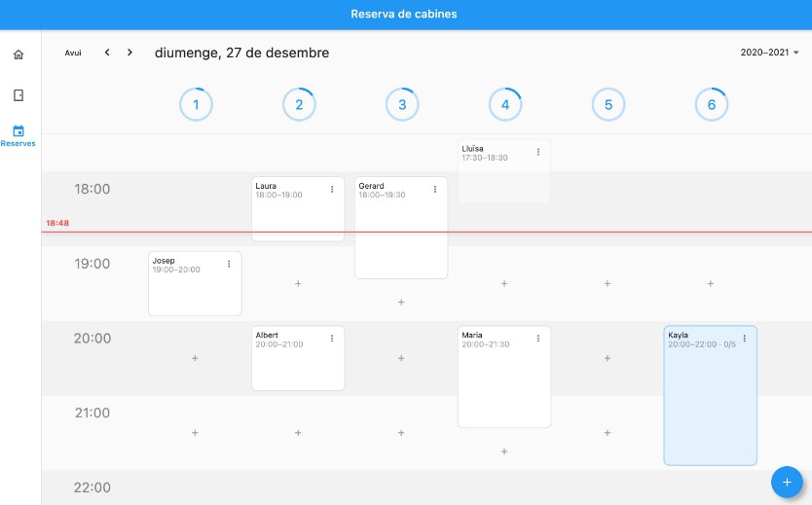Add reservation at 20:00 in cabin 1
This screenshot has height=505, width=812.
tap(195, 358)
